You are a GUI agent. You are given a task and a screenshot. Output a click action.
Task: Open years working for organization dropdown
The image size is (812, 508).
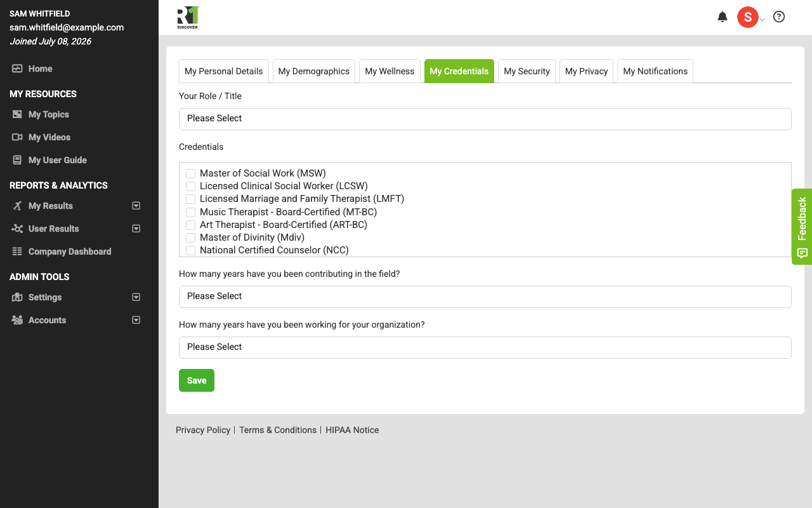coord(485,347)
